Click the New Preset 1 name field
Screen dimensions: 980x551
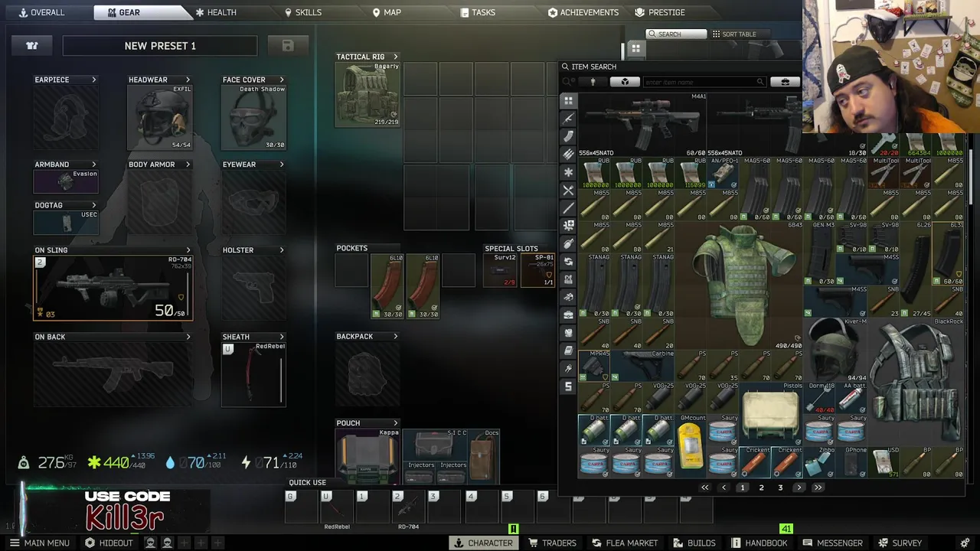[160, 46]
